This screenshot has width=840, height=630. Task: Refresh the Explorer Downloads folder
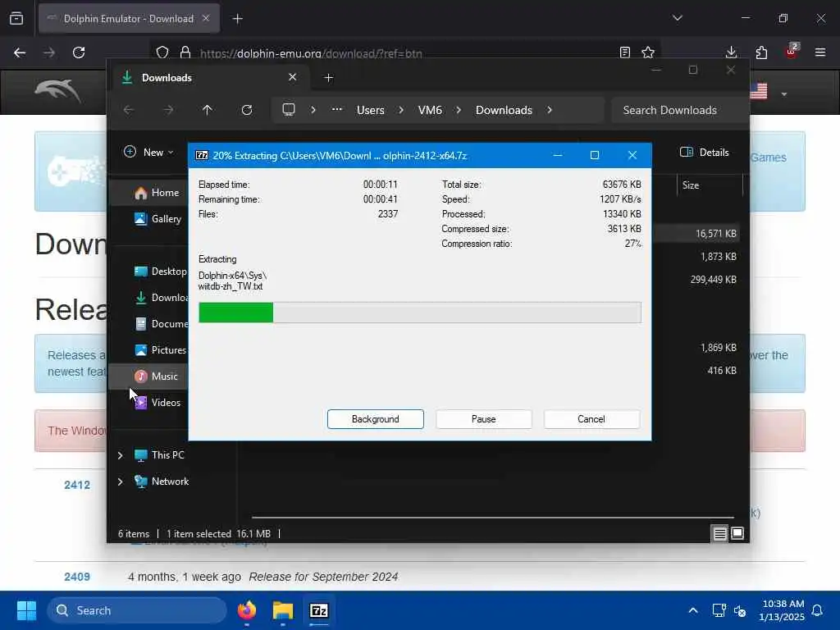point(246,110)
